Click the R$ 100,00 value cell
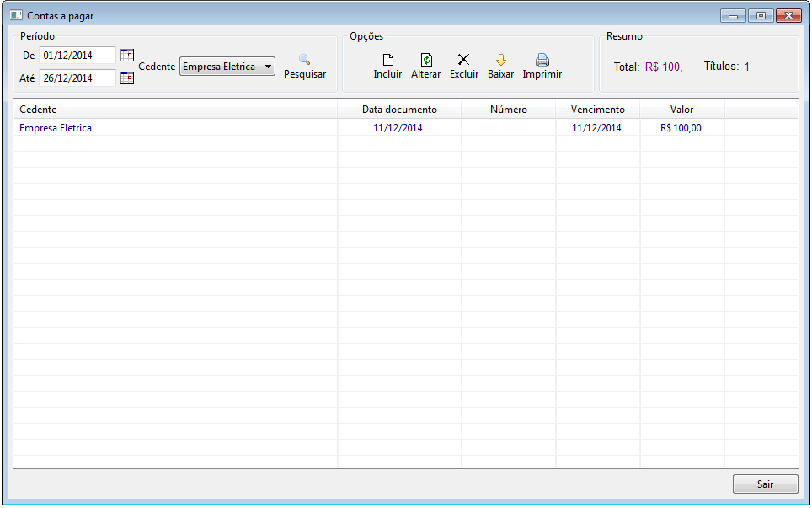The width and height of the screenshot is (812, 508). tap(681, 128)
